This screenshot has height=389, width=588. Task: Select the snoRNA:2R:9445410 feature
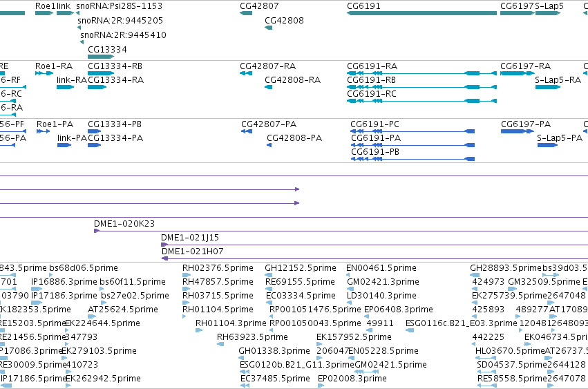[x=82, y=42]
